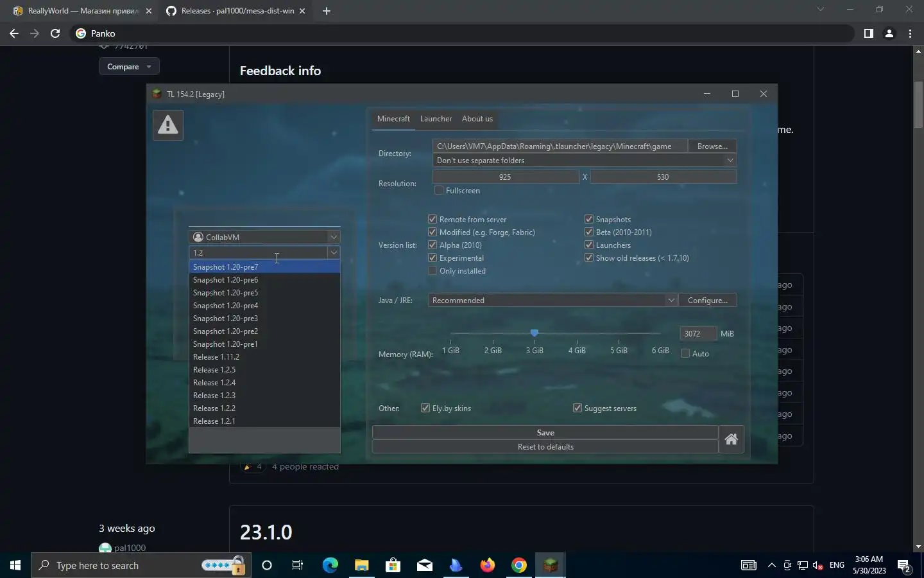Toggle the Fullscreen checkbox
Image resolution: width=924 pixels, height=578 pixels.
pyautogui.click(x=439, y=191)
